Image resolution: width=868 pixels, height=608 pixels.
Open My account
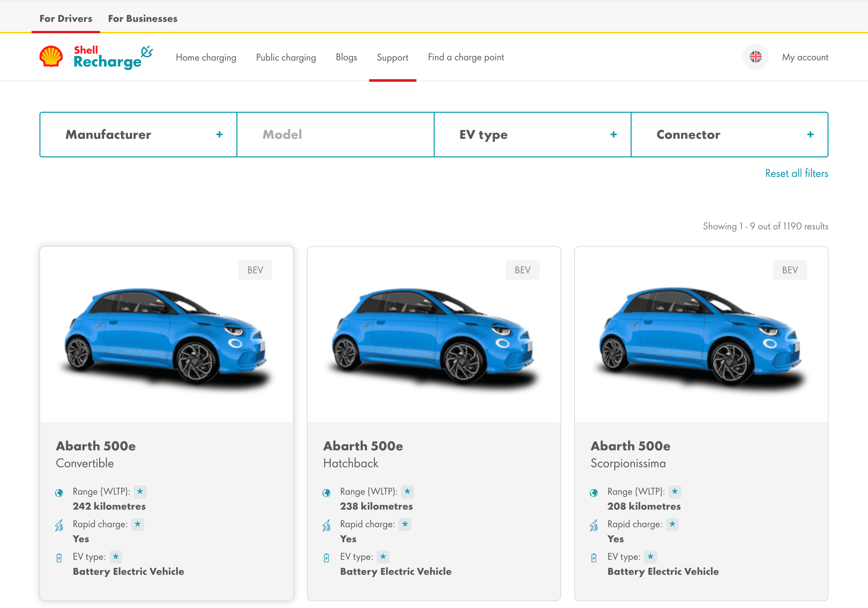(x=805, y=57)
